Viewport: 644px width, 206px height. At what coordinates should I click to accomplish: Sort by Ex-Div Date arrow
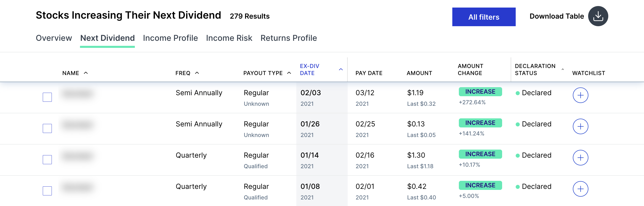[x=341, y=70]
